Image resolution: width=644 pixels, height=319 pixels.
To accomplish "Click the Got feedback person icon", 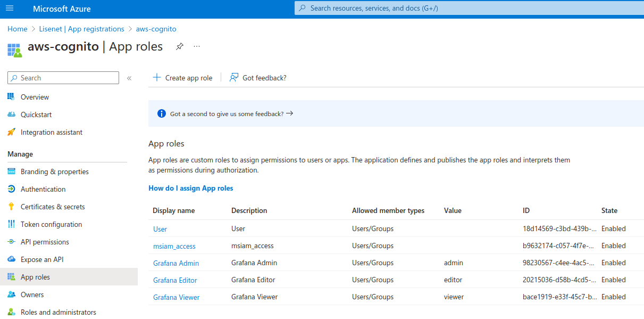I will 234,78.
